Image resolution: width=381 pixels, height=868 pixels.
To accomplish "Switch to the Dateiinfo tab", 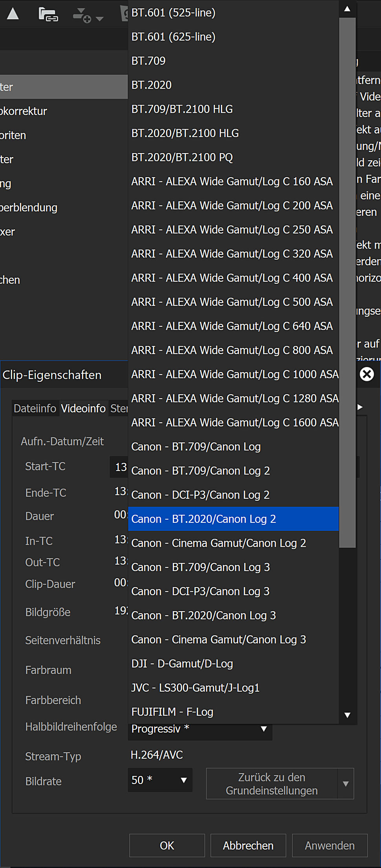I will click(35, 408).
